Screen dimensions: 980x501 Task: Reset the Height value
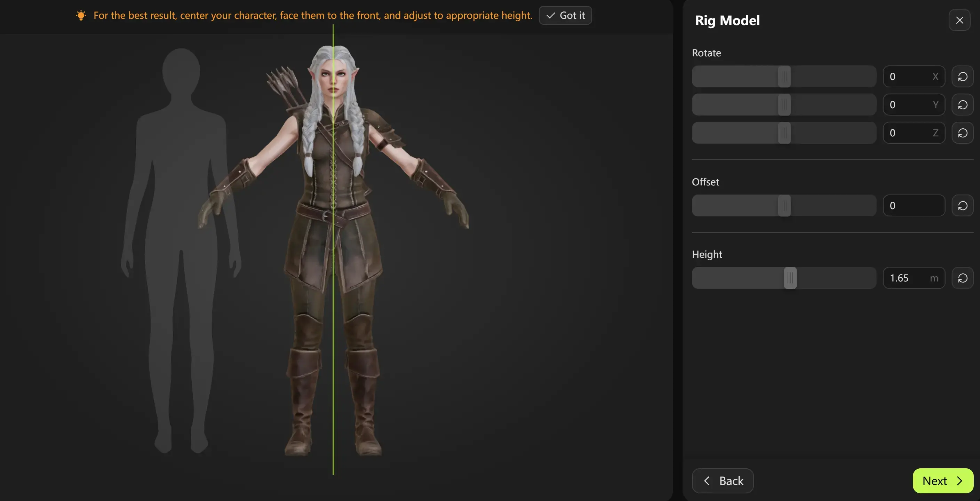pyautogui.click(x=963, y=278)
